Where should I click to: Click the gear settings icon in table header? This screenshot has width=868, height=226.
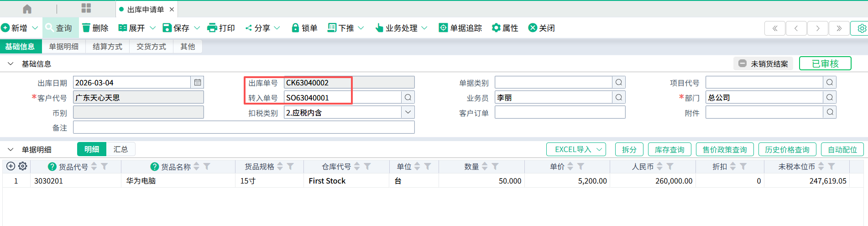click(x=23, y=167)
